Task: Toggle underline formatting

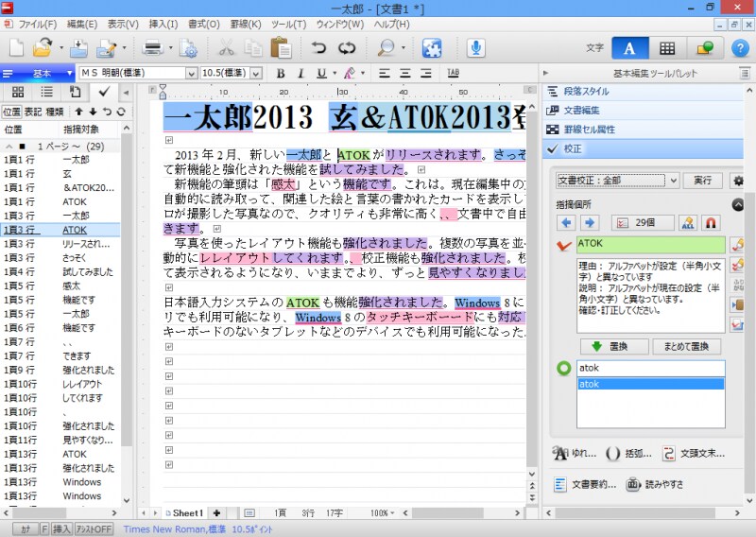Action: pos(321,74)
